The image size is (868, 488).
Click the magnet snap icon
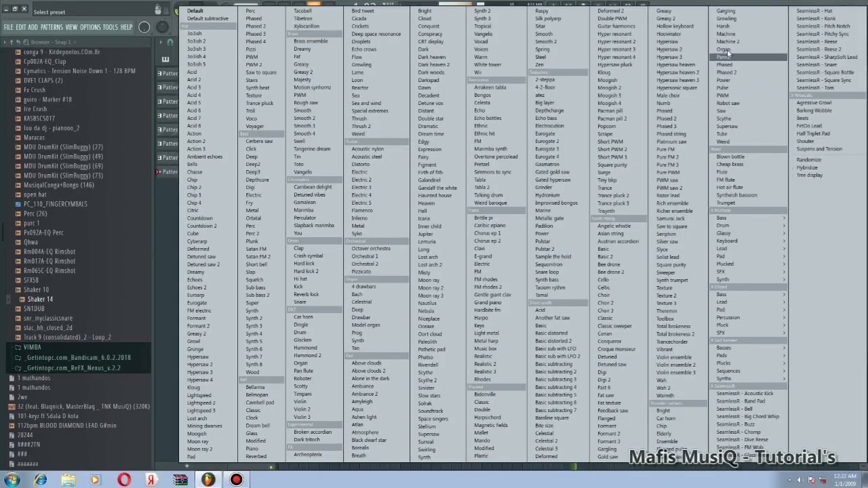(x=170, y=42)
